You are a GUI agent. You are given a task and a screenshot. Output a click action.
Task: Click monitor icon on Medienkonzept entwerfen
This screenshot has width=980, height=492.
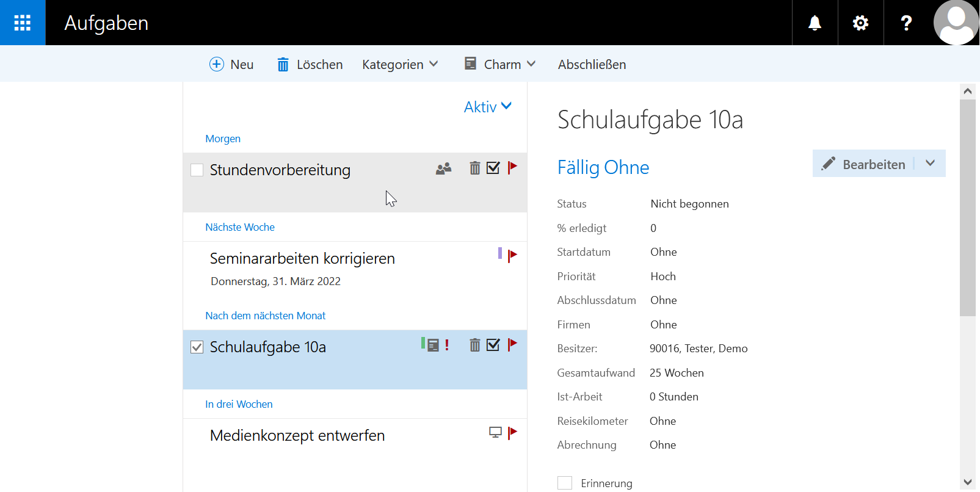(x=495, y=433)
